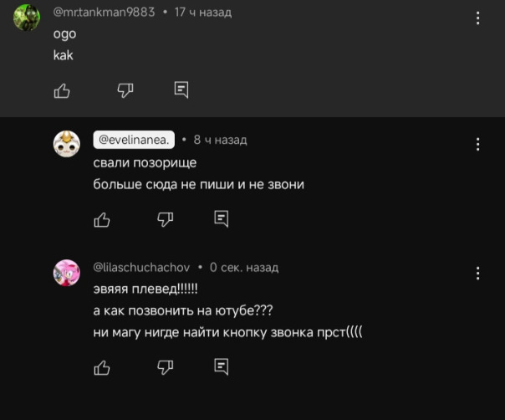505x420 pixels.
Task: Open the @mr.tankman9883 channel link
Action: pos(104,13)
